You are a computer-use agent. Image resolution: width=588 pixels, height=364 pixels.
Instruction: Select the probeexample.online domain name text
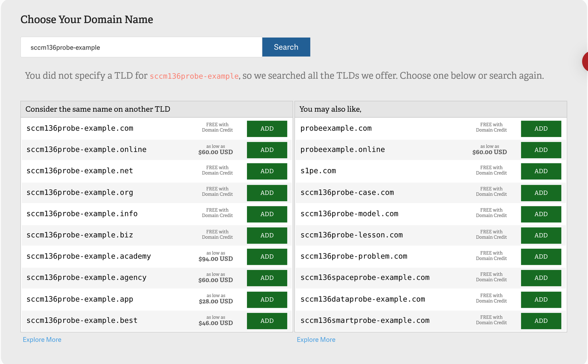pos(343,150)
